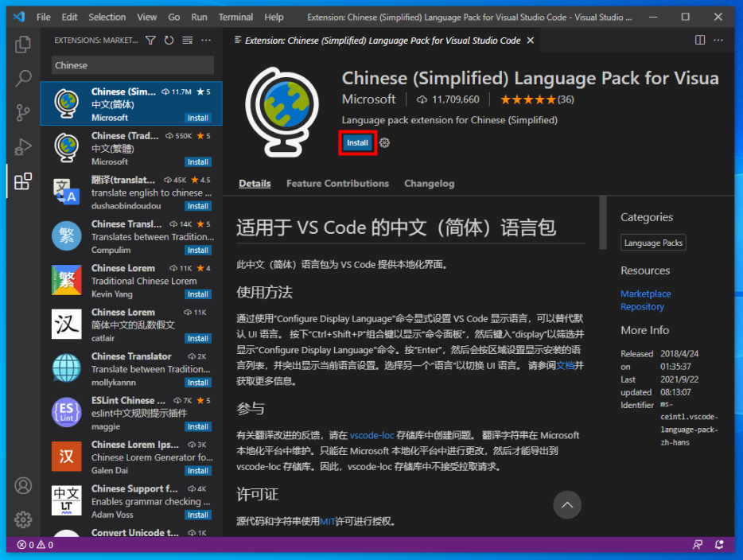The width and height of the screenshot is (743, 560).
Task: Open the Source Control view
Action: [23, 113]
